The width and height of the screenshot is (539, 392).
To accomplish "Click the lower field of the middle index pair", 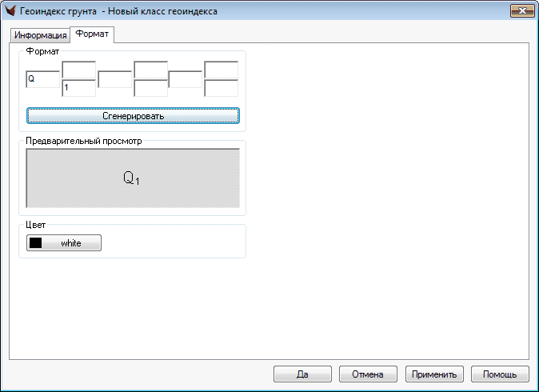I will tap(150, 88).
